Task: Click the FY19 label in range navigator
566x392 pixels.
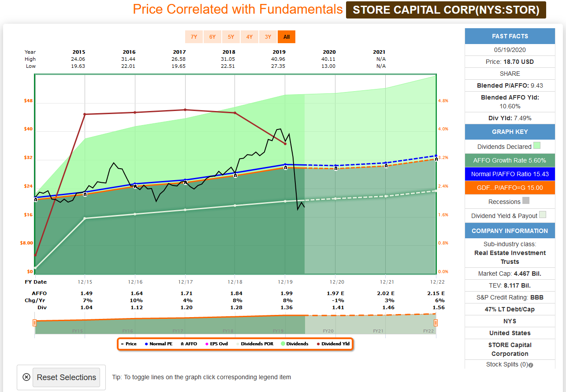Action: (278, 331)
